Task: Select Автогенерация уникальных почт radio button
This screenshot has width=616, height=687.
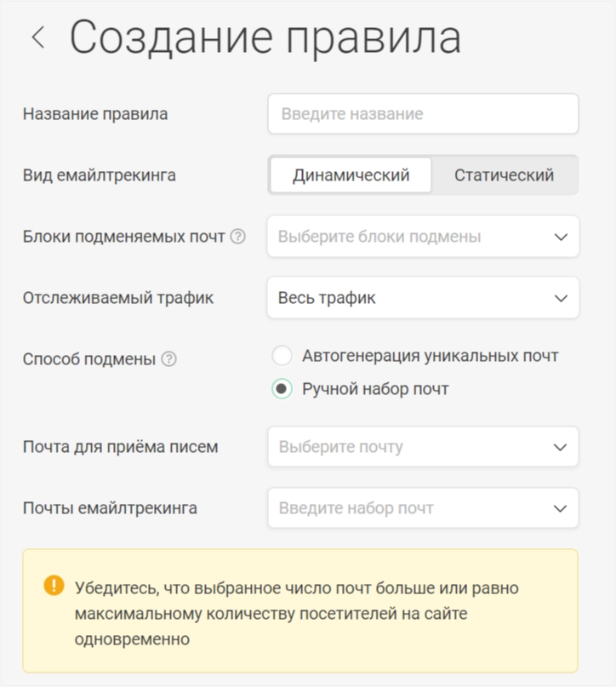Action: [x=282, y=355]
